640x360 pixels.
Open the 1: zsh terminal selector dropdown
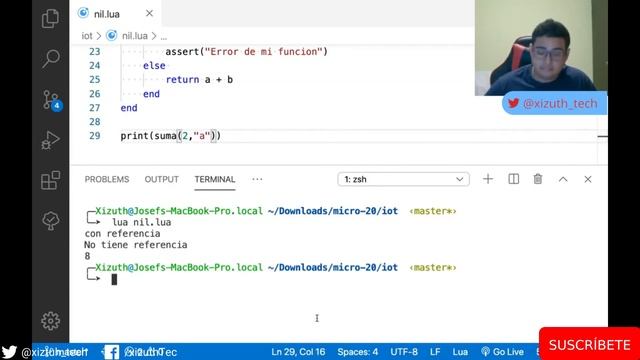click(x=403, y=179)
